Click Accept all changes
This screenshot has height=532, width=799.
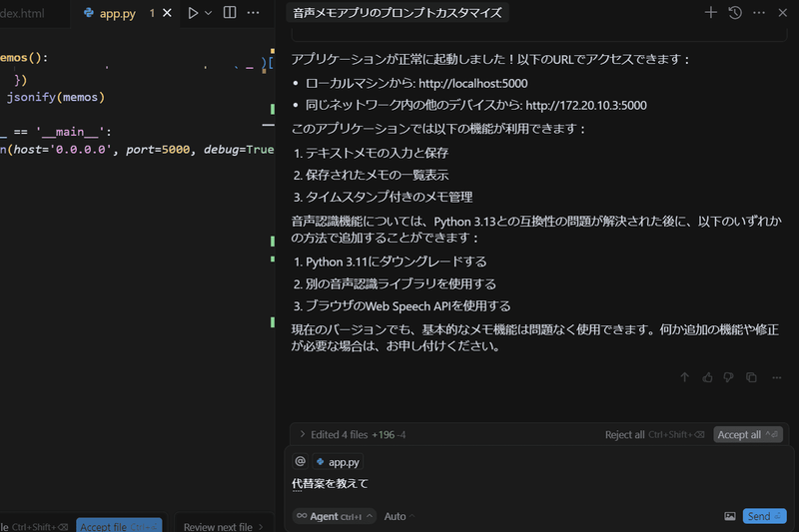tap(747, 435)
